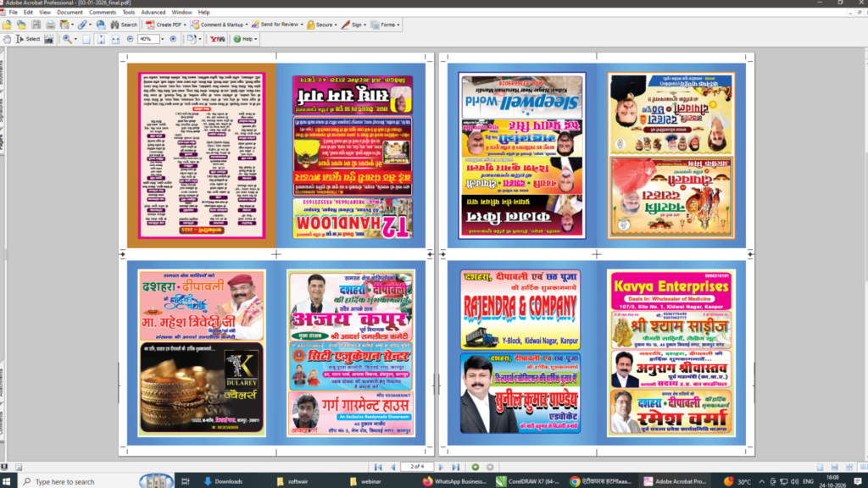Open the Document menu

70,12
